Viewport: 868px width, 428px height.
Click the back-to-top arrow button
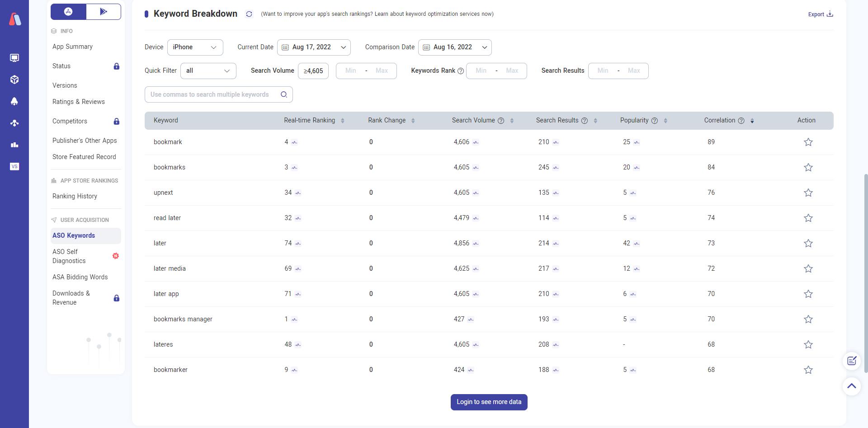point(852,386)
